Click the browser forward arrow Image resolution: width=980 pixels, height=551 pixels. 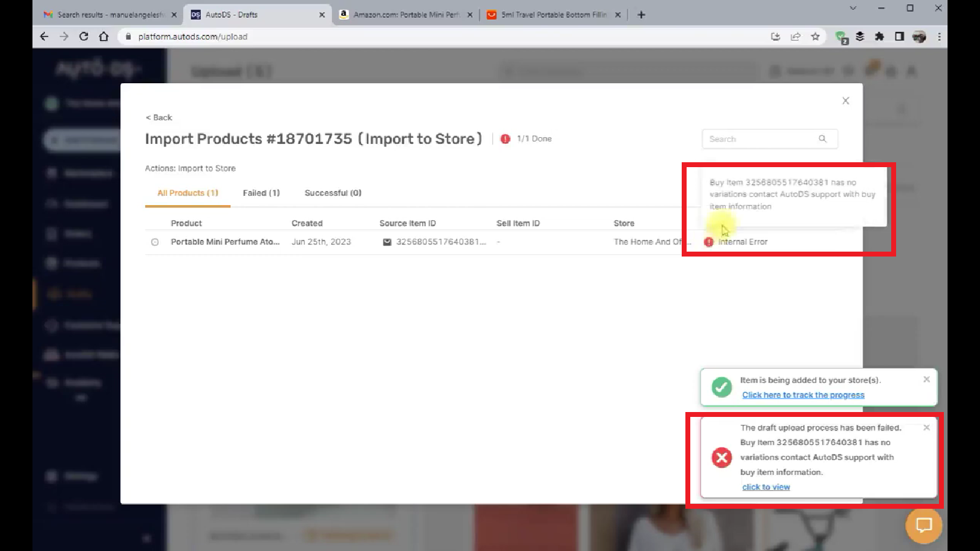pos(64,37)
